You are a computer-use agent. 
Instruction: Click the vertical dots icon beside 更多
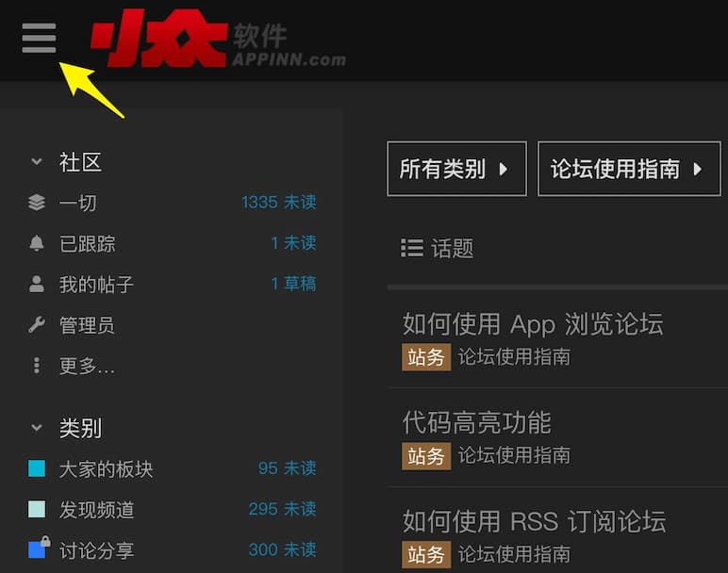pyautogui.click(x=37, y=366)
